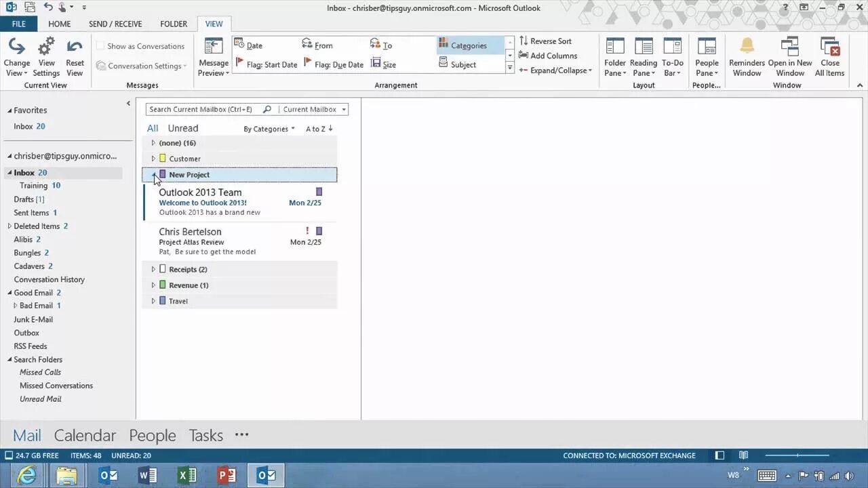Expand the (none) (16) category group
Screen dimensions: 868x488
[153, 143]
